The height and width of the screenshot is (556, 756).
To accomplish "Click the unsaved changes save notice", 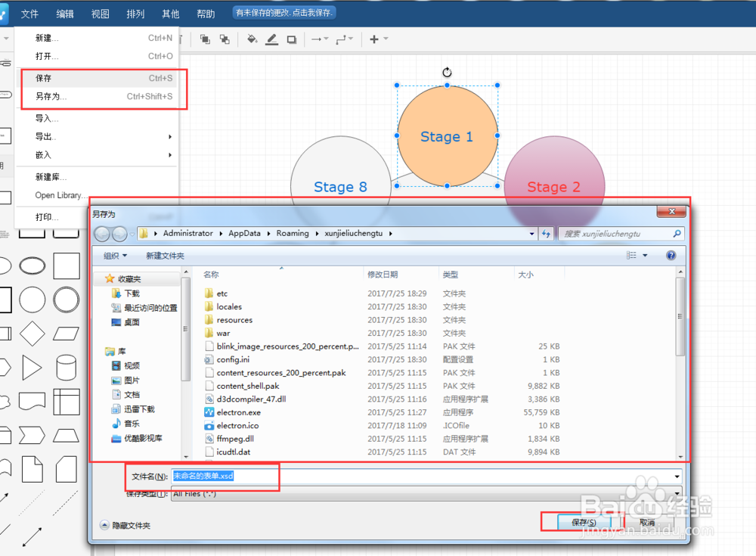I will click(284, 13).
